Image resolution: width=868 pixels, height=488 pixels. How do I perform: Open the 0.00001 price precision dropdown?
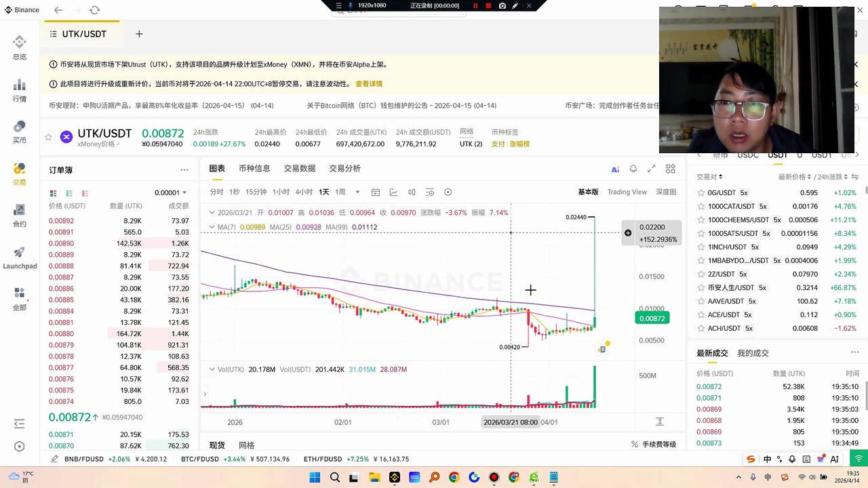[170, 193]
